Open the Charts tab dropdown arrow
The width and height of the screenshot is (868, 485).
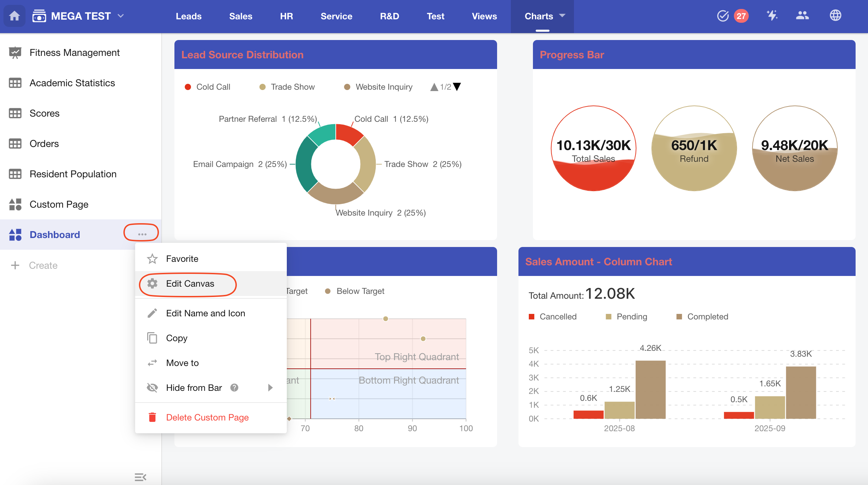click(x=563, y=16)
